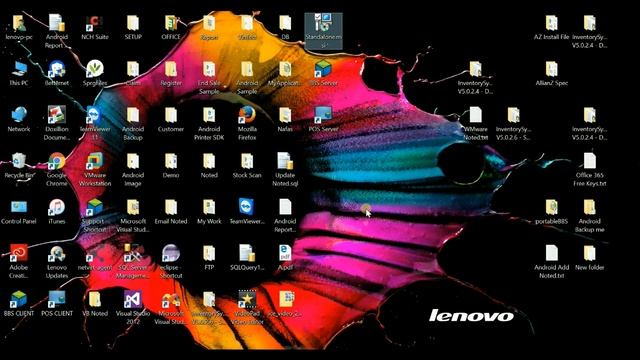Select the Demo folder icon

click(171, 162)
